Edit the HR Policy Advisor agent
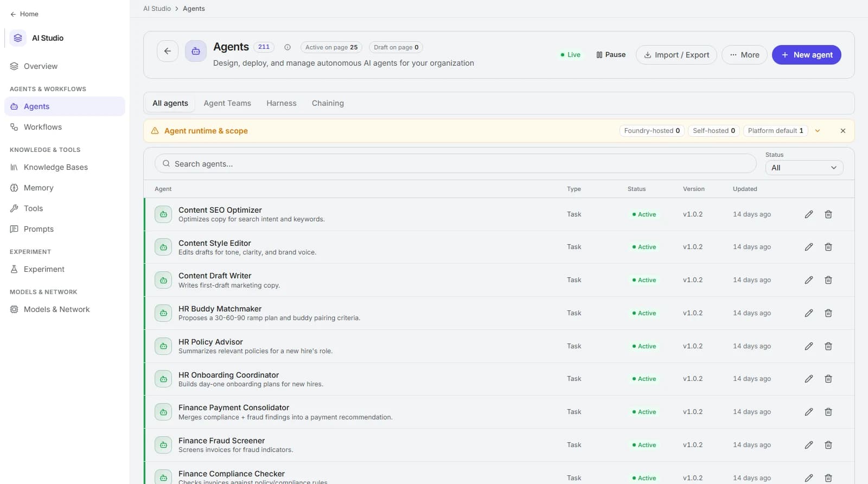 (x=808, y=346)
